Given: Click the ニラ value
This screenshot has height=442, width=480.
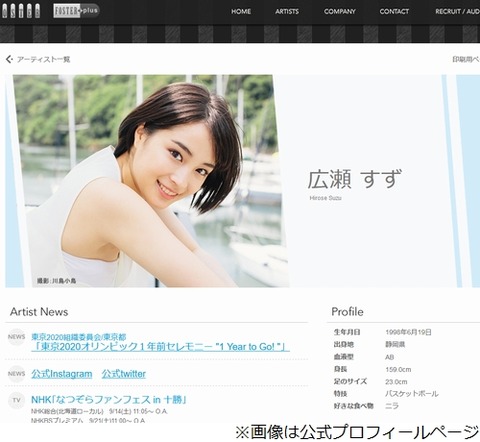Looking at the screenshot, I should click(392, 406).
